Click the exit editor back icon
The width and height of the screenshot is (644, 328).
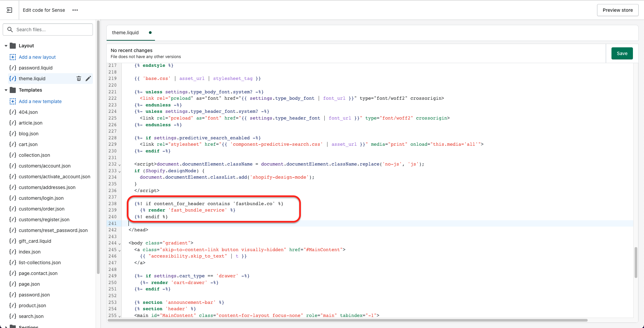[x=9, y=10]
